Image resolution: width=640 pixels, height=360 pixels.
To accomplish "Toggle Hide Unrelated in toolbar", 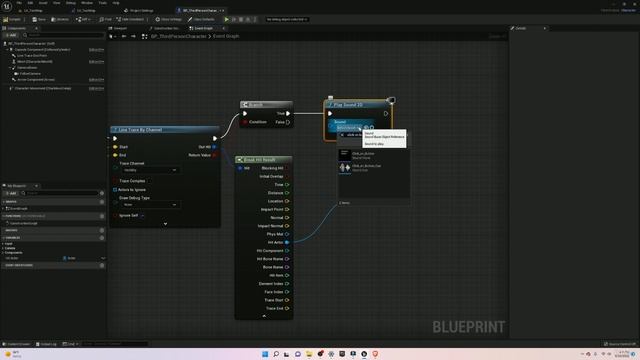I will click(130, 19).
